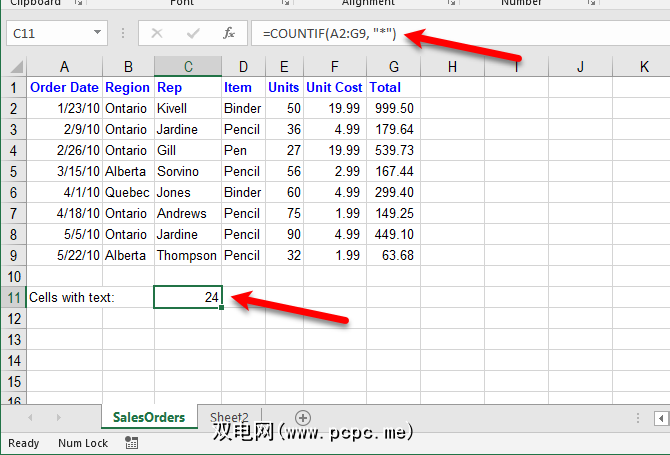
Task: Click inside the formula bar COUNTIF text
Action: (x=330, y=34)
